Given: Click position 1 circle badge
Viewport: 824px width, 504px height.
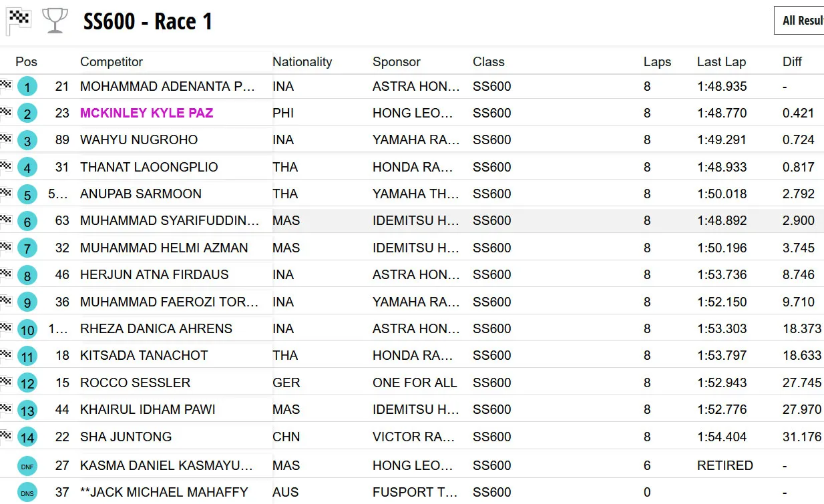Looking at the screenshot, I should [27, 87].
